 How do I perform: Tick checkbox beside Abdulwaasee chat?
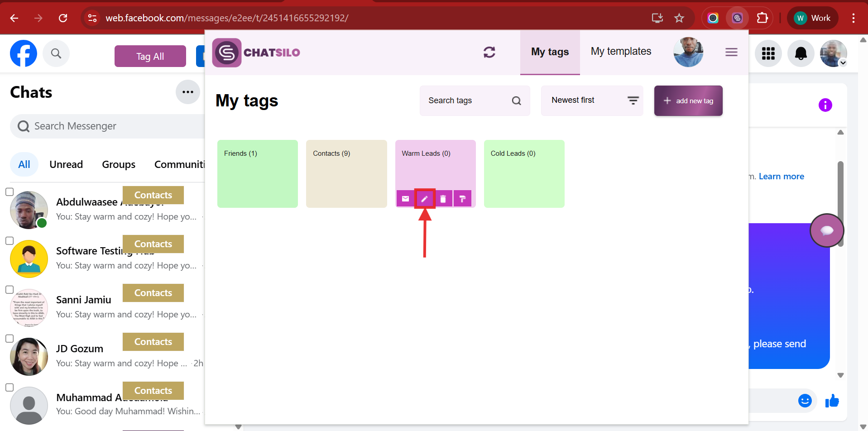(x=10, y=192)
